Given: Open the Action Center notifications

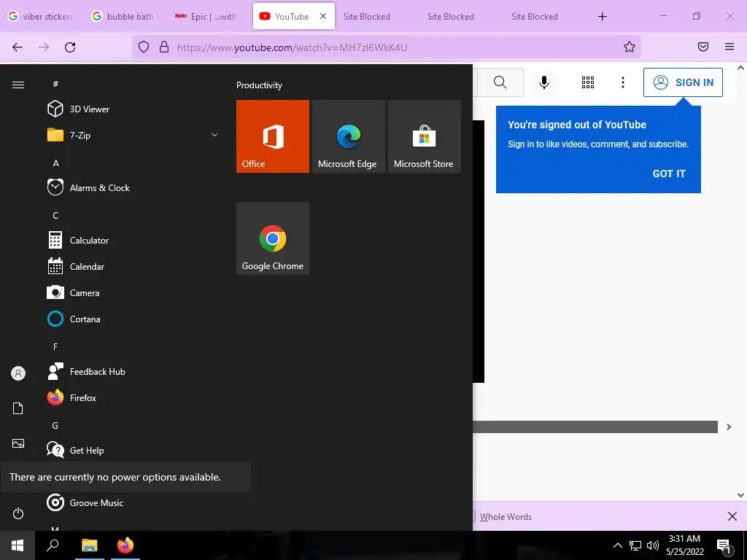Looking at the screenshot, I should 724,545.
